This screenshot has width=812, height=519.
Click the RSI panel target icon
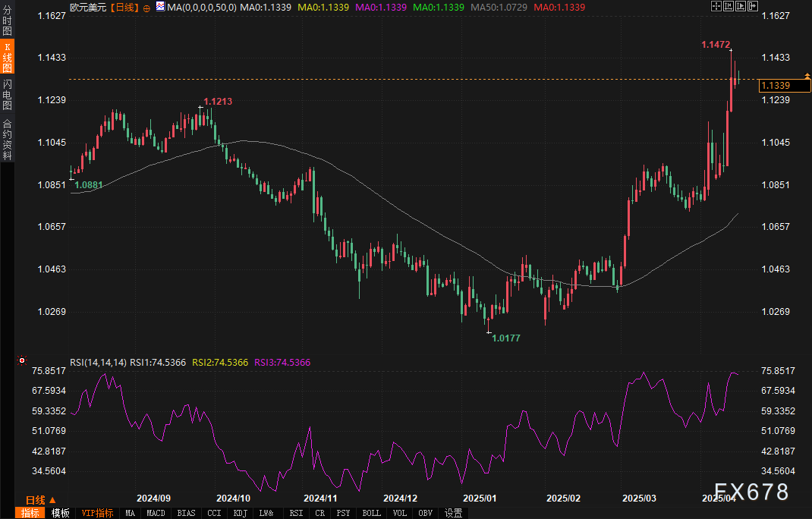[21, 362]
